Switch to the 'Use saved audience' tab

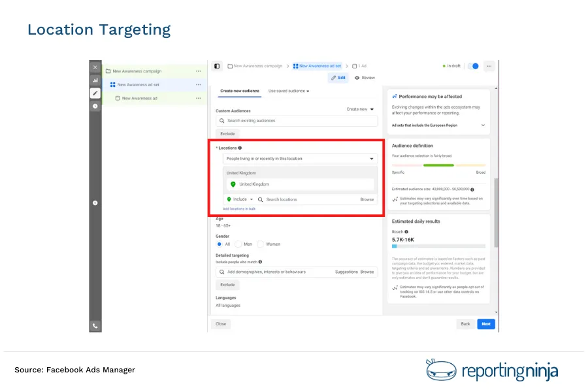tap(287, 91)
